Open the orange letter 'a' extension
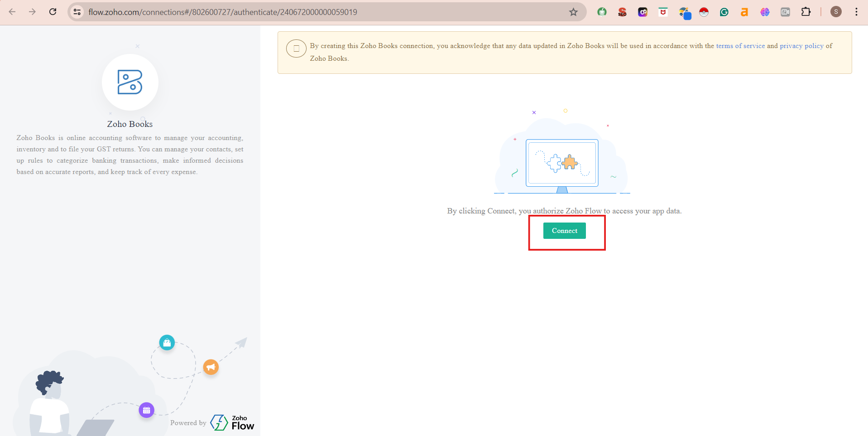Screen dimensions: 868x436 click(744, 12)
